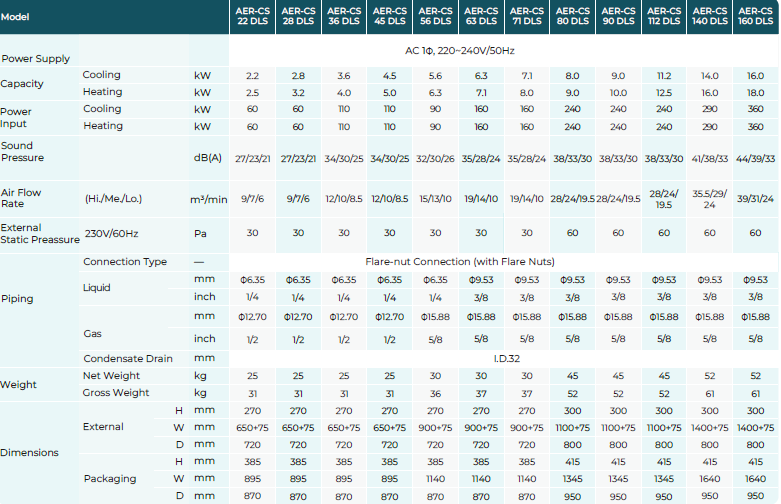This screenshot has height=504, width=781.
Task: Select the AER-CS 22 DLS column header
Action: (252, 17)
